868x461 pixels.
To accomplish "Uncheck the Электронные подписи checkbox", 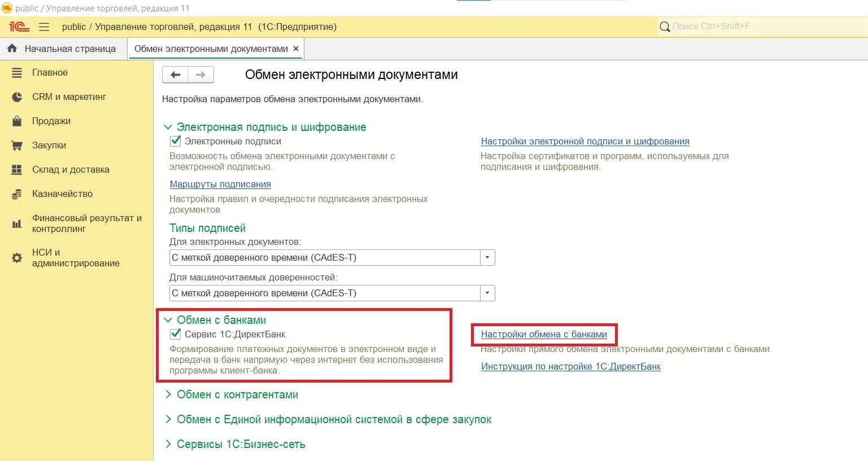I will [176, 141].
